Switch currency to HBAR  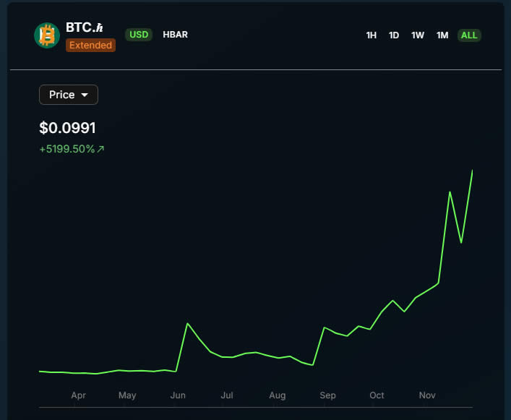[x=176, y=35]
